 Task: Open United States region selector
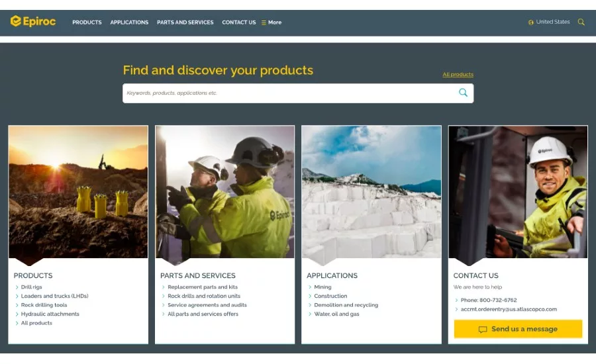click(552, 22)
